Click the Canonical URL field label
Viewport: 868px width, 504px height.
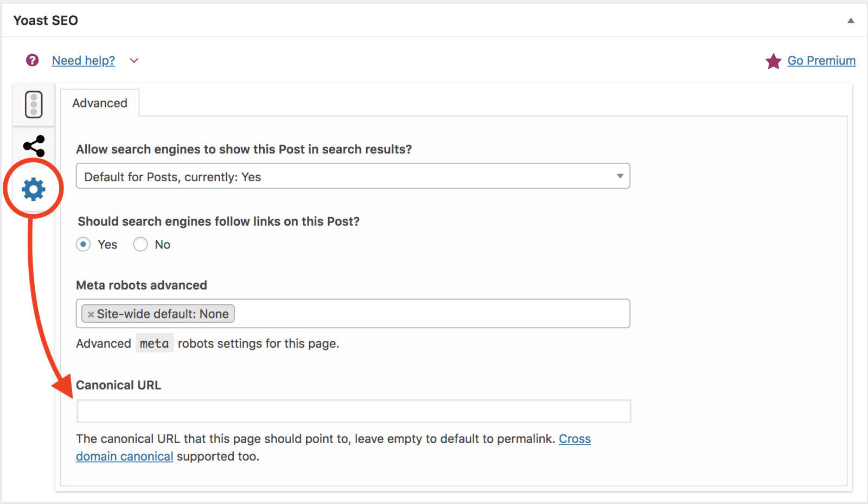[x=118, y=385]
